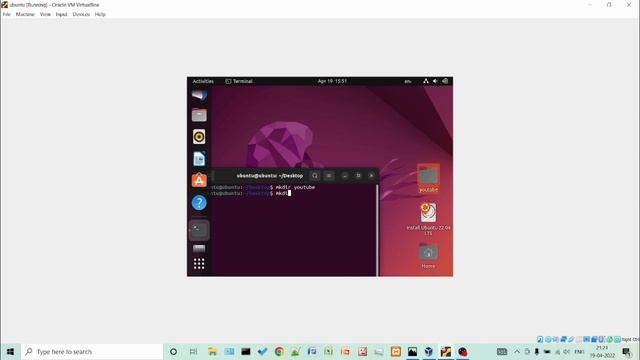640x360 pixels.
Task: Open the Terminal app menu in top bar
Action: click(x=239, y=81)
